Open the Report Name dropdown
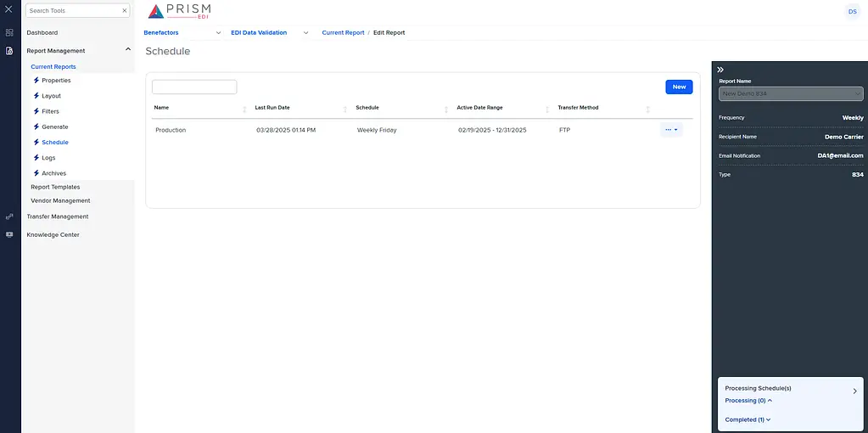 (x=791, y=93)
